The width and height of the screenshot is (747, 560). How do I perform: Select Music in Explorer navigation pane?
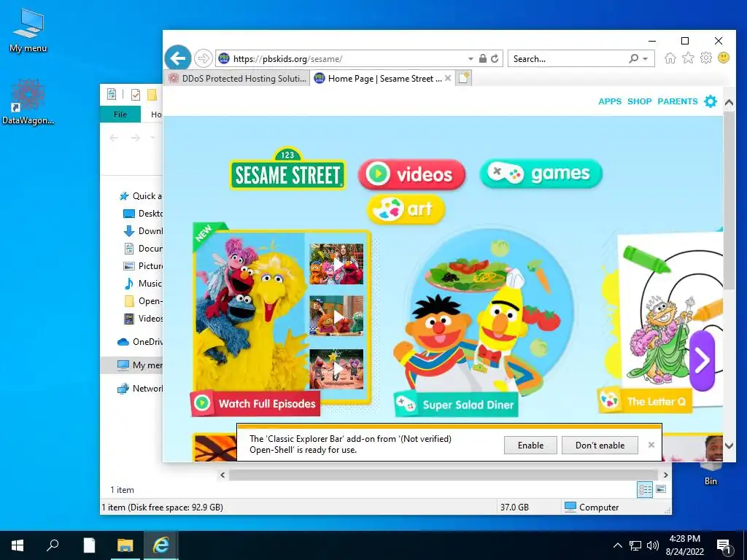[143, 284]
